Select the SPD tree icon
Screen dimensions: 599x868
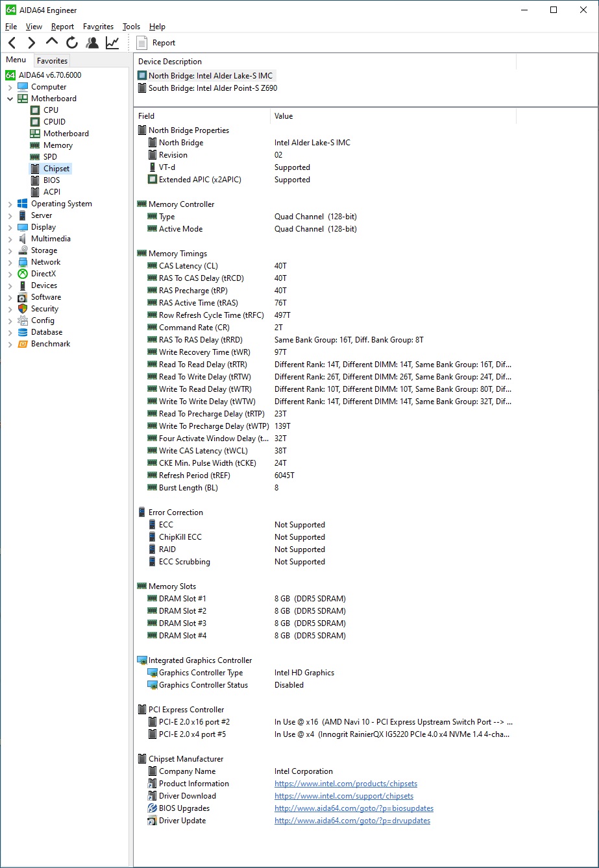pyautogui.click(x=35, y=157)
